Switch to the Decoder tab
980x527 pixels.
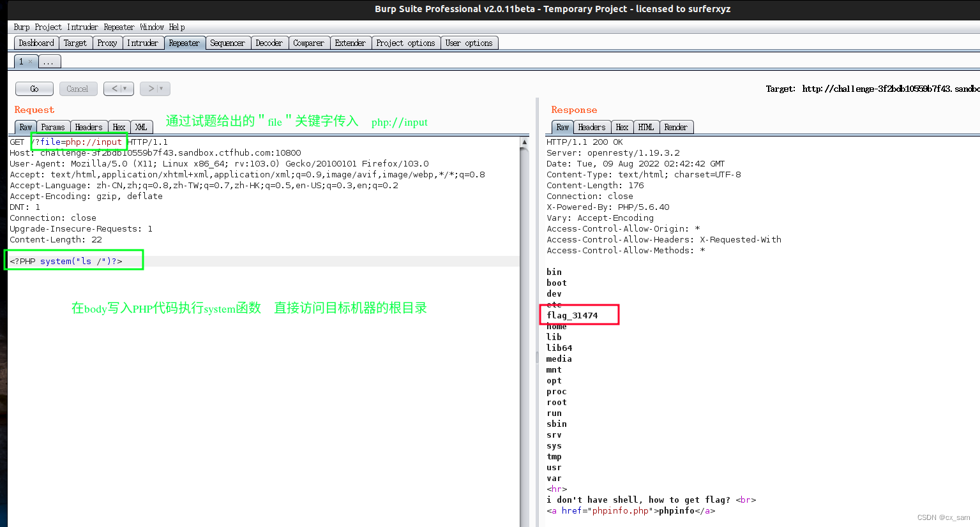[269, 43]
